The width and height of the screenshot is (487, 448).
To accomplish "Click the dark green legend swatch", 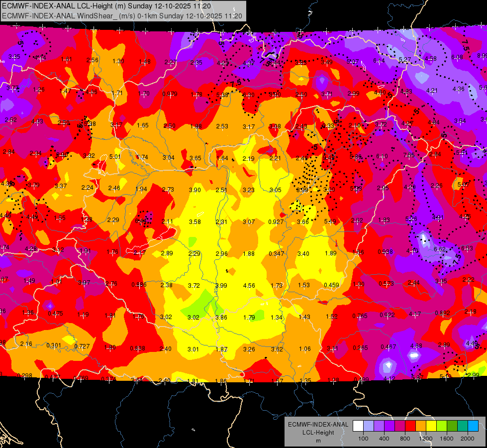I will (452, 426).
